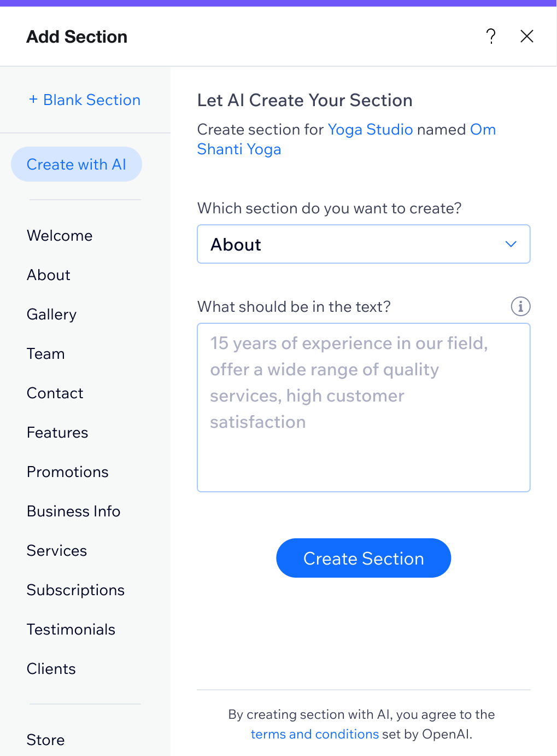Open the help question mark icon

pyautogui.click(x=491, y=36)
